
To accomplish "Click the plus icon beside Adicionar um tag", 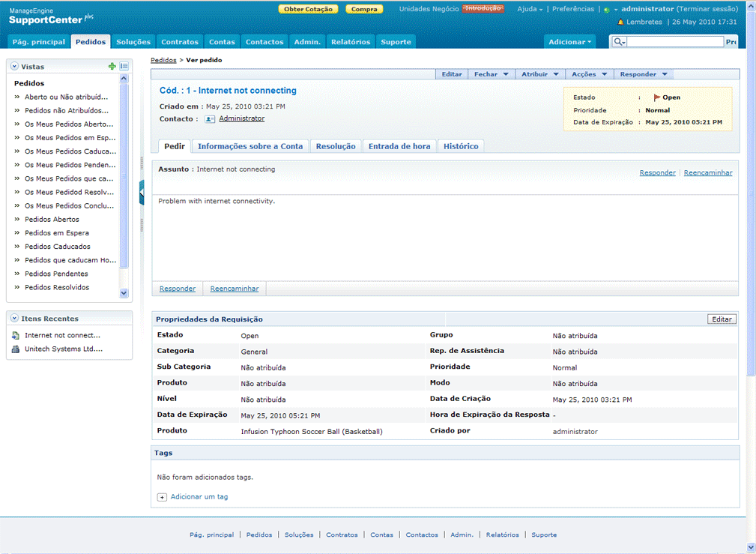I will coord(162,497).
